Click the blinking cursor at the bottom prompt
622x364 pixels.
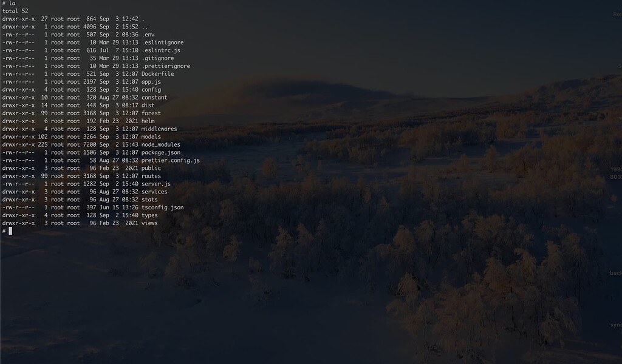click(11, 230)
